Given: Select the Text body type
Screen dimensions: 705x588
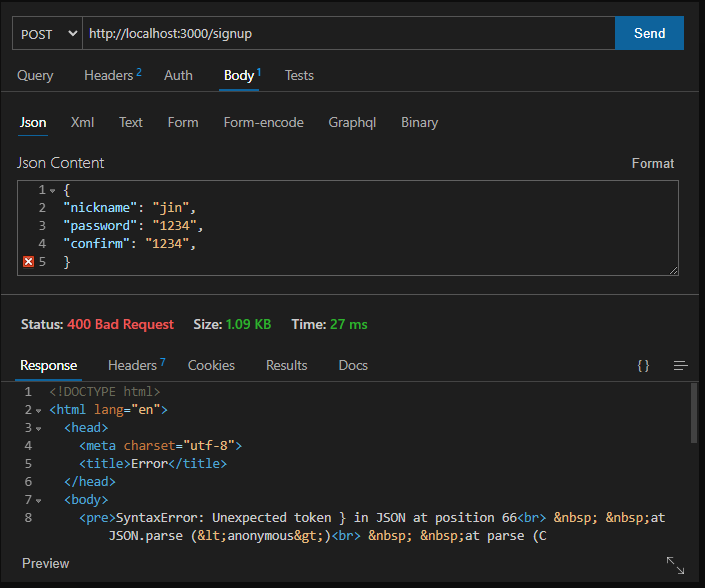Looking at the screenshot, I should pos(130,122).
